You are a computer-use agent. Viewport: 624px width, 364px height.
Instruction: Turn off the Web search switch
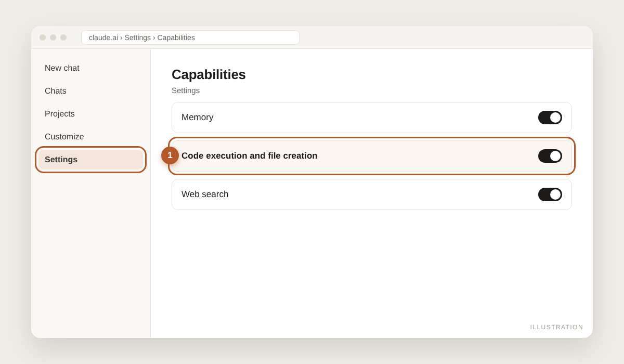550,194
